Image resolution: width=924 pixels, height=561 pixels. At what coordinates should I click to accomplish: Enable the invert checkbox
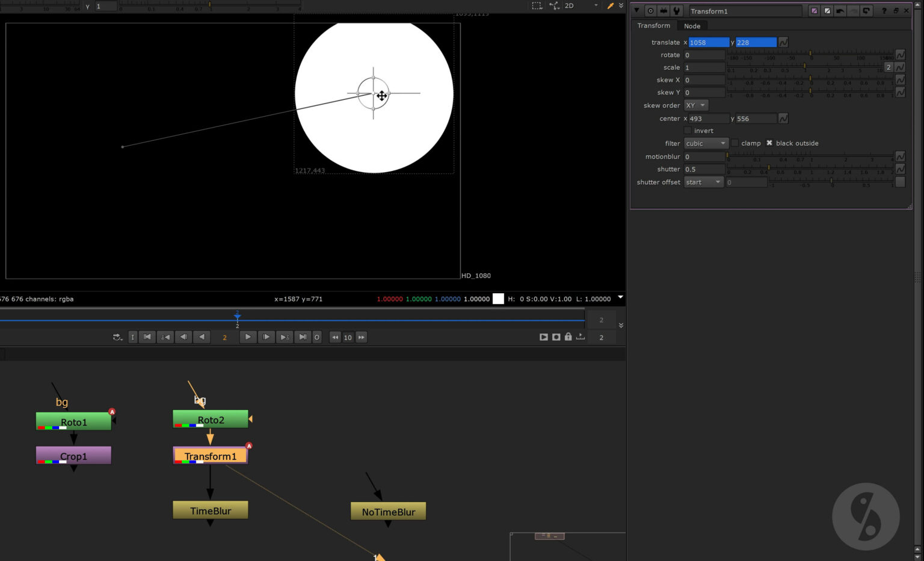[688, 131]
